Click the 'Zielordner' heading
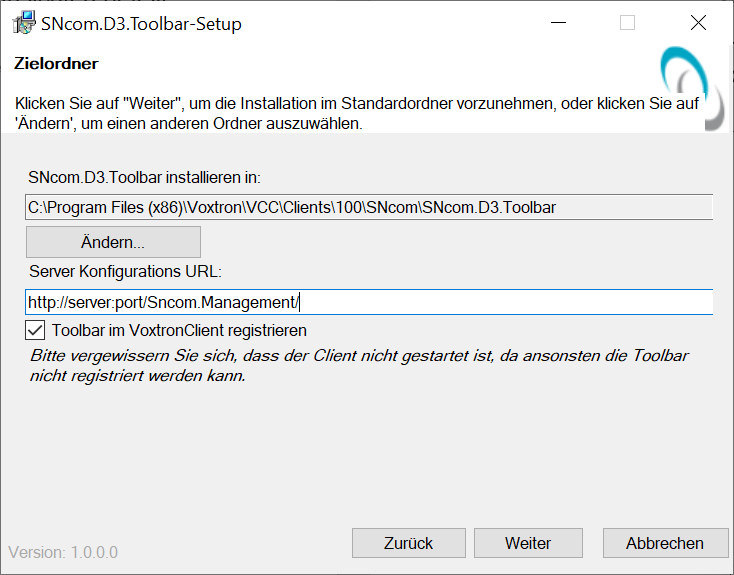 coord(56,63)
